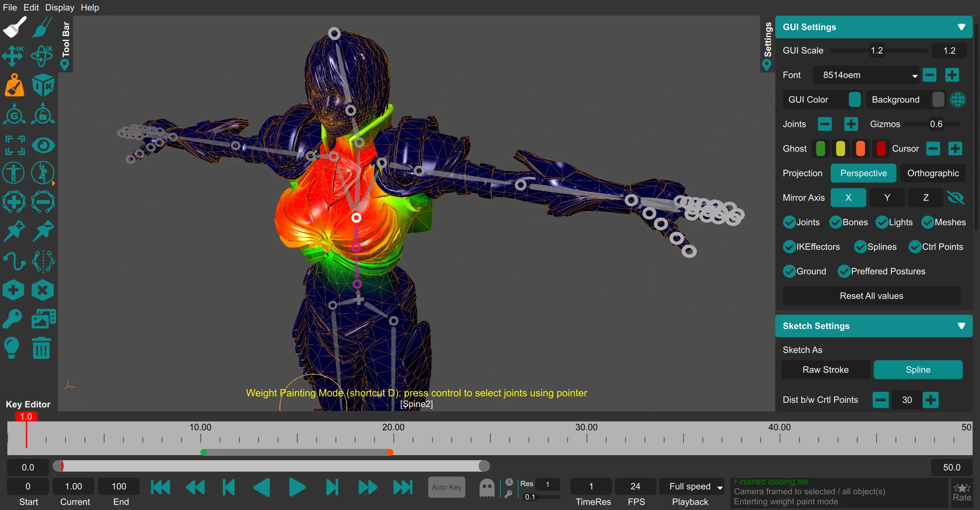Open the Full speed playback dropdown
The height and width of the screenshot is (510, 980).
[692, 487]
